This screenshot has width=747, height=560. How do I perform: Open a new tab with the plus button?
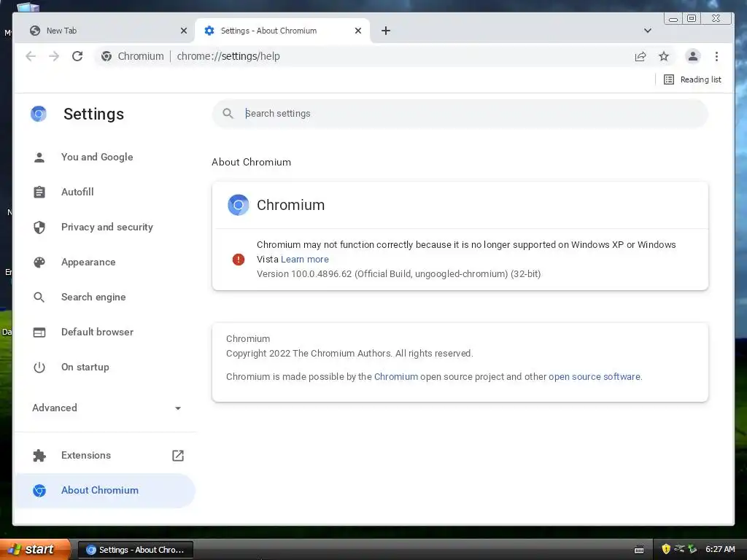click(x=386, y=31)
